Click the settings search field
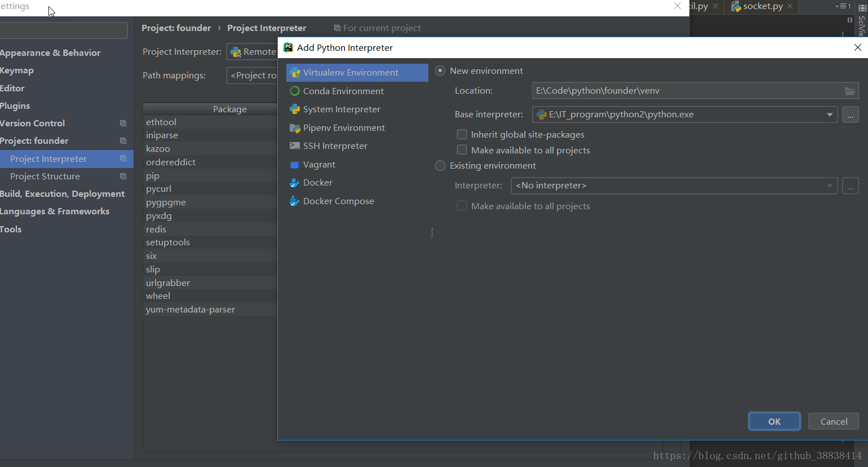868x467 pixels. point(63,30)
